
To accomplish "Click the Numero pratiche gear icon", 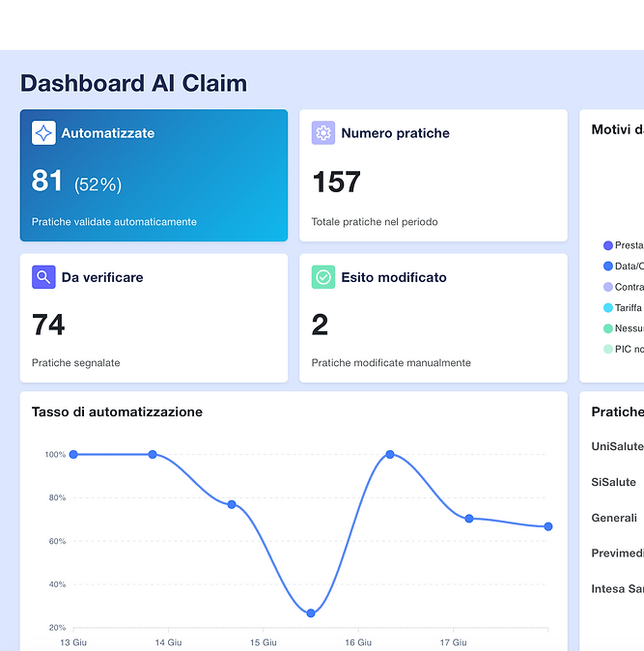I will click(323, 133).
